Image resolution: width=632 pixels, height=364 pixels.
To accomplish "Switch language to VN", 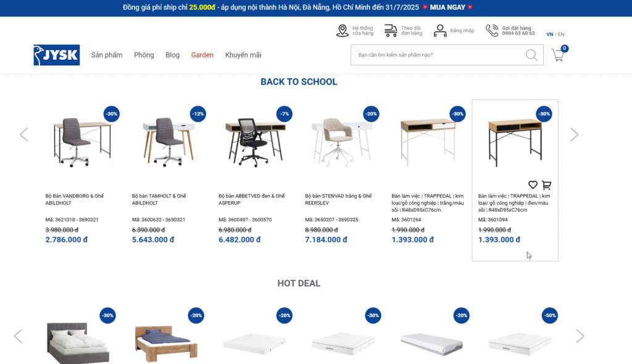I will (550, 35).
